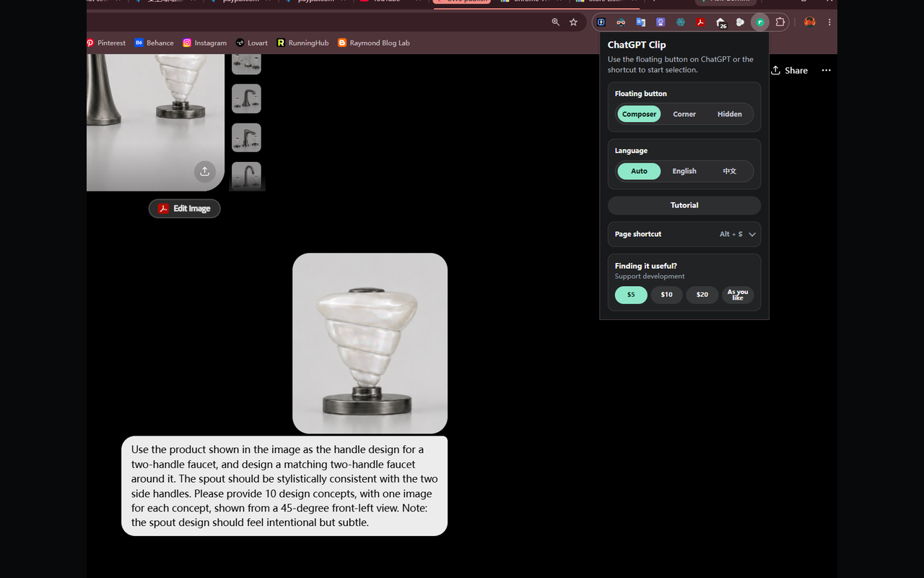924x578 pixels.
Task: Select the $10 support amount
Action: click(666, 295)
